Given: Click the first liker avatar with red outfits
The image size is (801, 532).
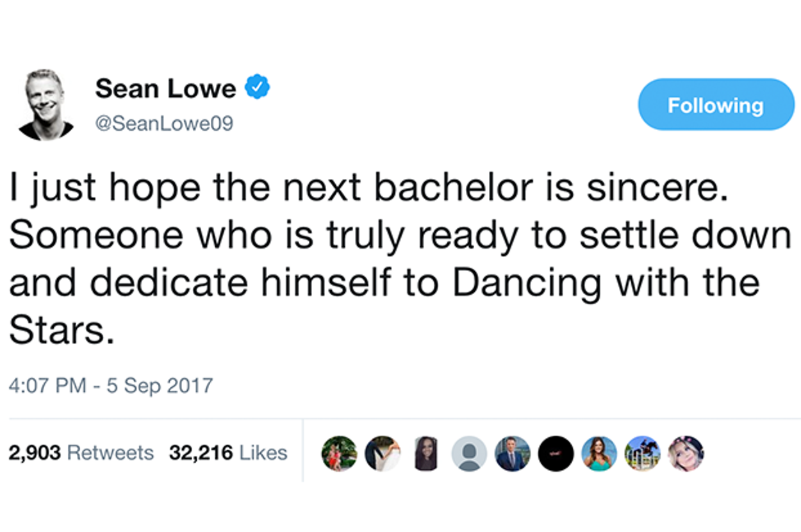Looking at the screenshot, I should [x=340, y=454].
